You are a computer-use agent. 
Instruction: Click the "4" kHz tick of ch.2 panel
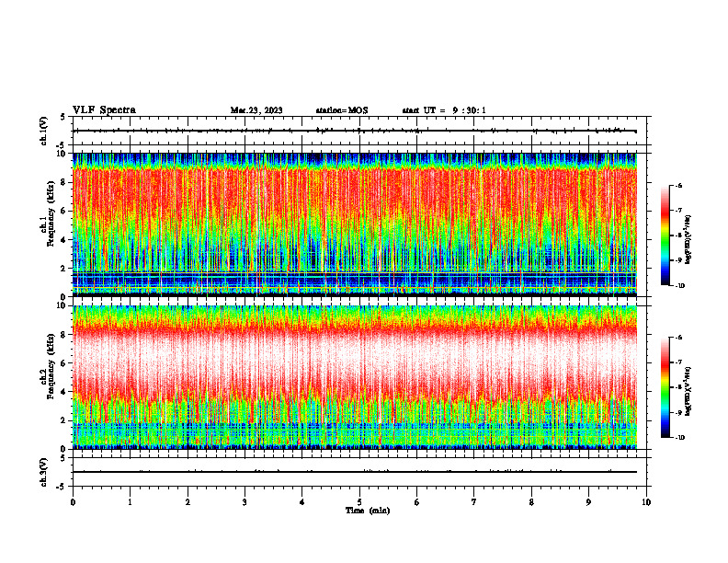(64, 392)
